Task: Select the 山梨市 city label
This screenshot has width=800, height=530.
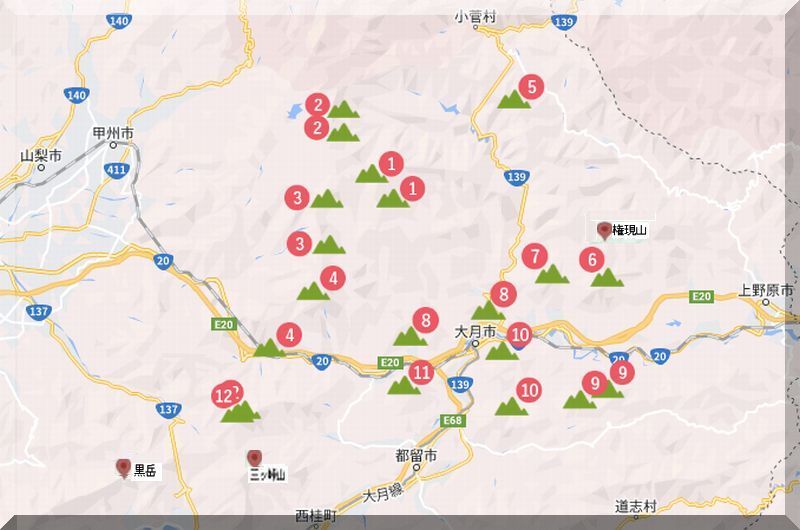Action: point(41,156)
